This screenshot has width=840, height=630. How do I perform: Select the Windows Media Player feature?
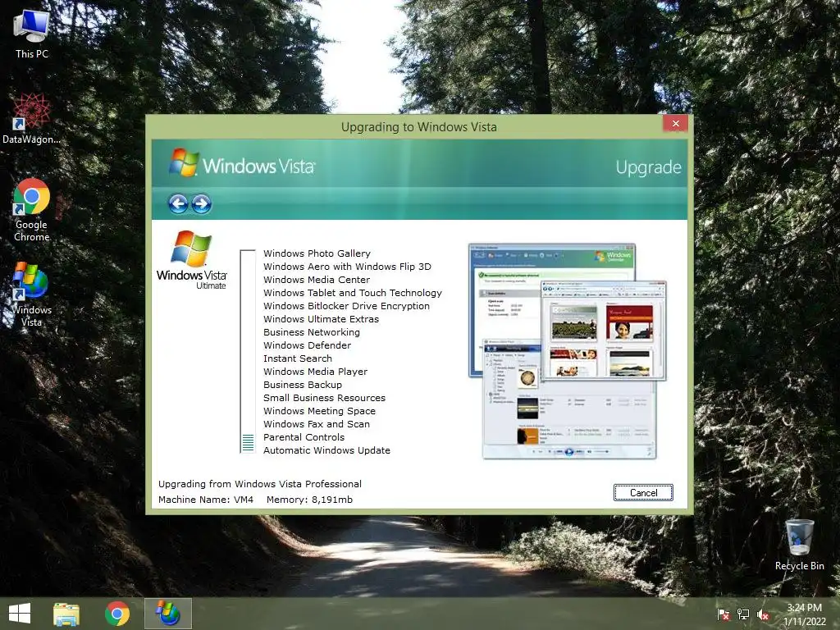315,372
